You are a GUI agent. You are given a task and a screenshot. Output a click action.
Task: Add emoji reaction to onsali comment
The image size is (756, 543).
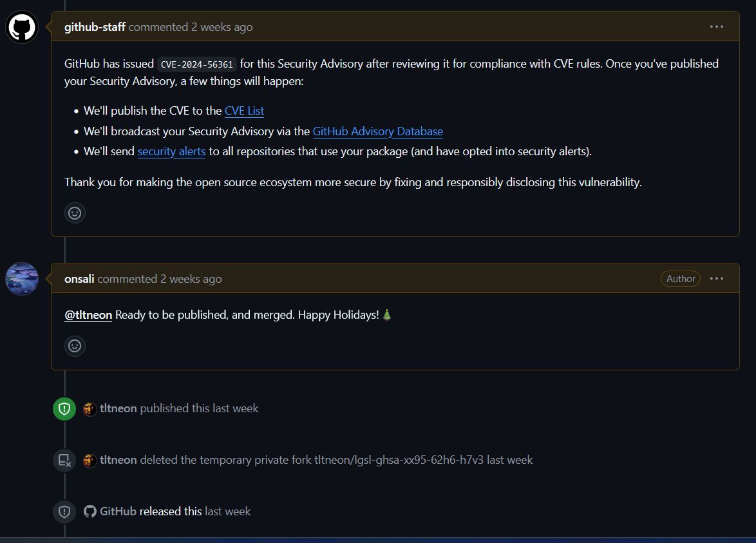75,346
